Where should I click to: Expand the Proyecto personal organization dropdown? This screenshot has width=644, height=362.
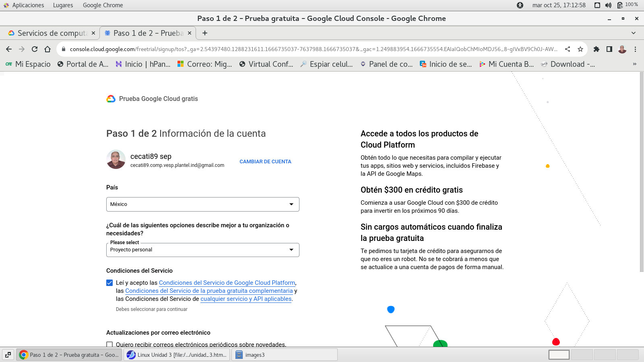[202, 250]
